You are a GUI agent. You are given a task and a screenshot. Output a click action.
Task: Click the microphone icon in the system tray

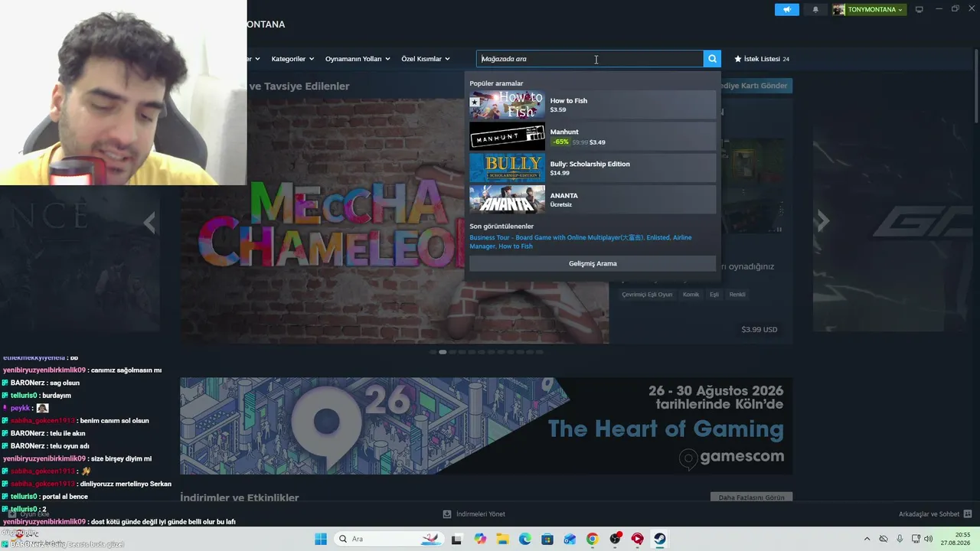[900, 539]
